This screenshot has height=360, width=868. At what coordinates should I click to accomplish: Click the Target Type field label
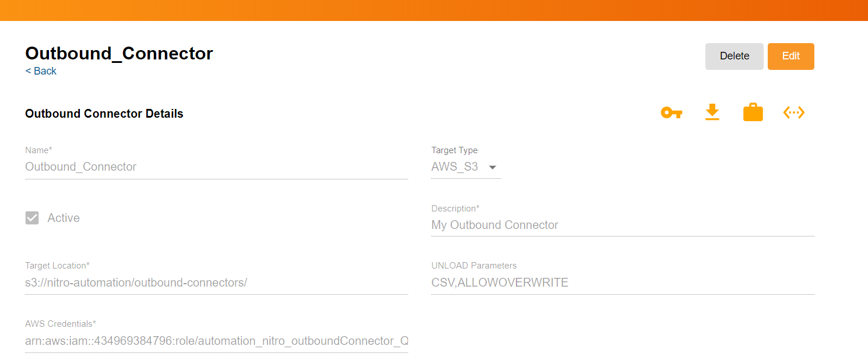pos(454,150)
